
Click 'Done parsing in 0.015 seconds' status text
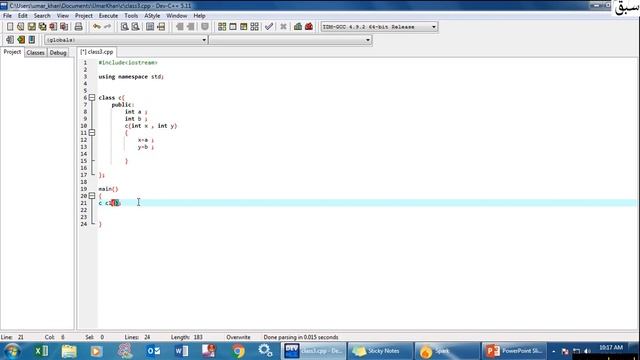pos(301,337)
